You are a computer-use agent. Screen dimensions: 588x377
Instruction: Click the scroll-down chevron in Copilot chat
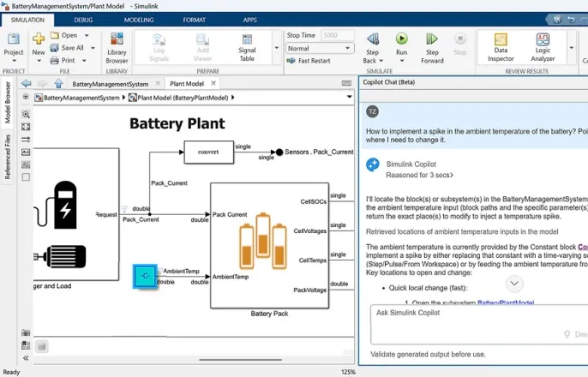pyautogui.click(x=514, y=284)
